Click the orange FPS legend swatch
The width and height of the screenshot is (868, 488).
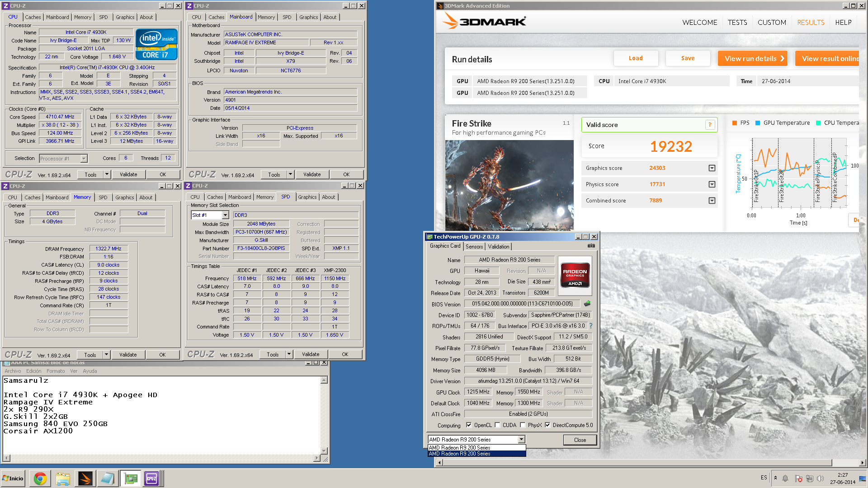tap(735, 123)
